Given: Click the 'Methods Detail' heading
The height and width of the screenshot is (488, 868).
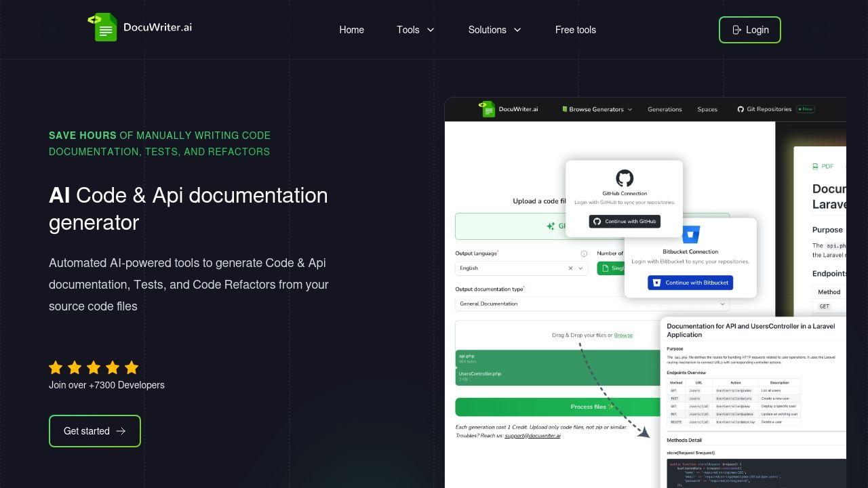Looking at the screenshot, I should pyautogui.click(x=684, y=440).
